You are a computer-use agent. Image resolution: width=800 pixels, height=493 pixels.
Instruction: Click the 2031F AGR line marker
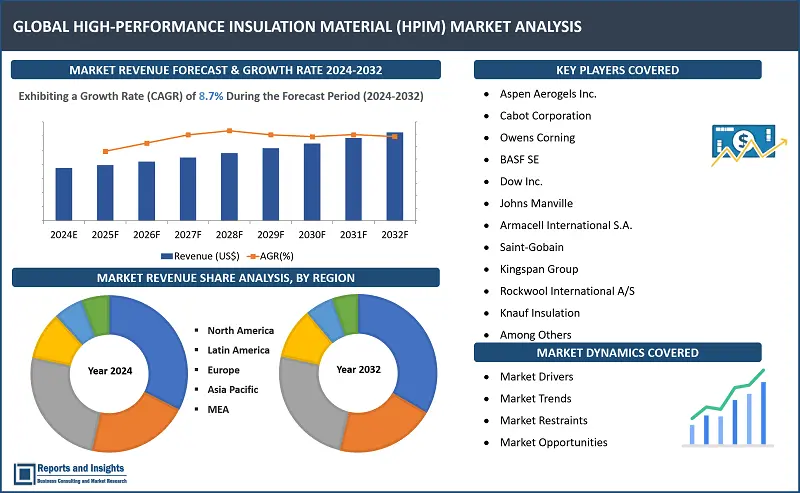click(x=354, y=135)
